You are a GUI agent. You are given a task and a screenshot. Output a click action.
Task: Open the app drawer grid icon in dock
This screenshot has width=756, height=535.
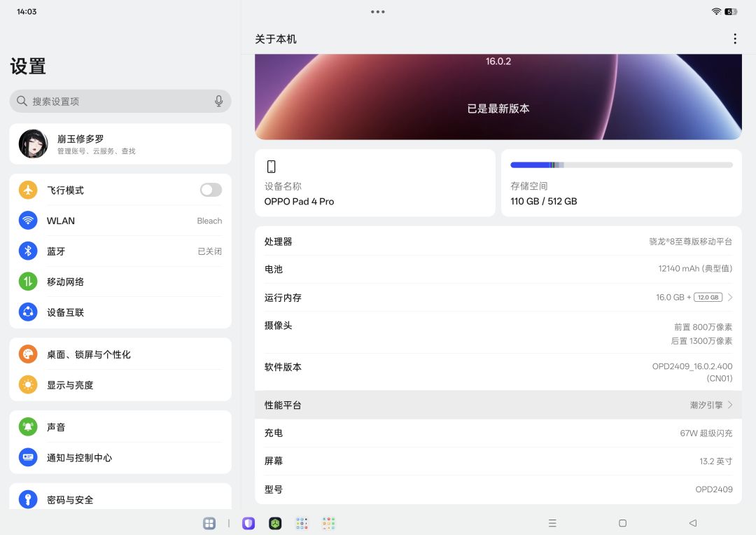pyautogui.click(x=209, y=523)
